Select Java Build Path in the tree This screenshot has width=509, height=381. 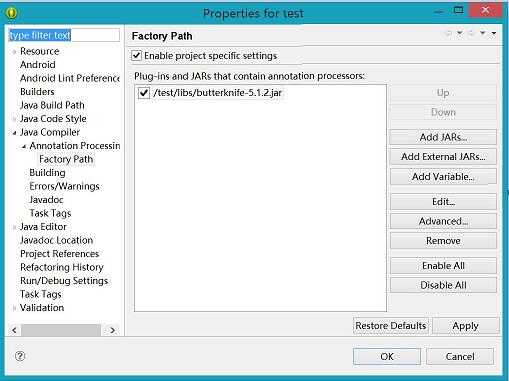pyautogui.click(x=52, y=105)
